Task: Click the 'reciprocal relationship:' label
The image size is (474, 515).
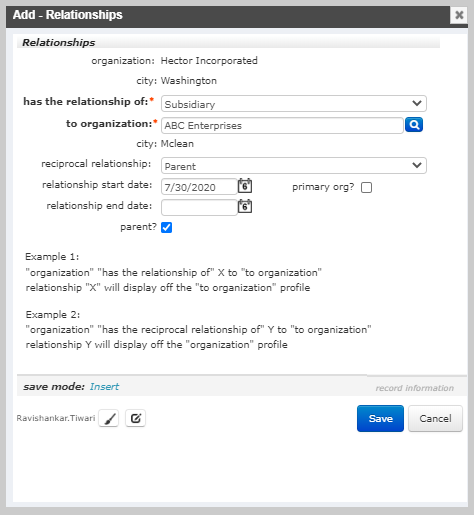Action: [96, 164]
